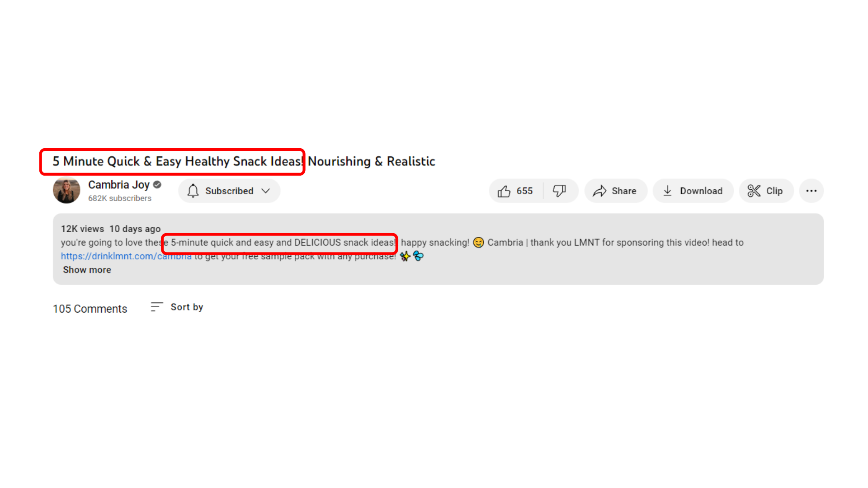Image resolution: width=868 pixels, height=488 pixels.
Task: Click the thumbs-down dislike icon
Action: (x=560, y=191)
